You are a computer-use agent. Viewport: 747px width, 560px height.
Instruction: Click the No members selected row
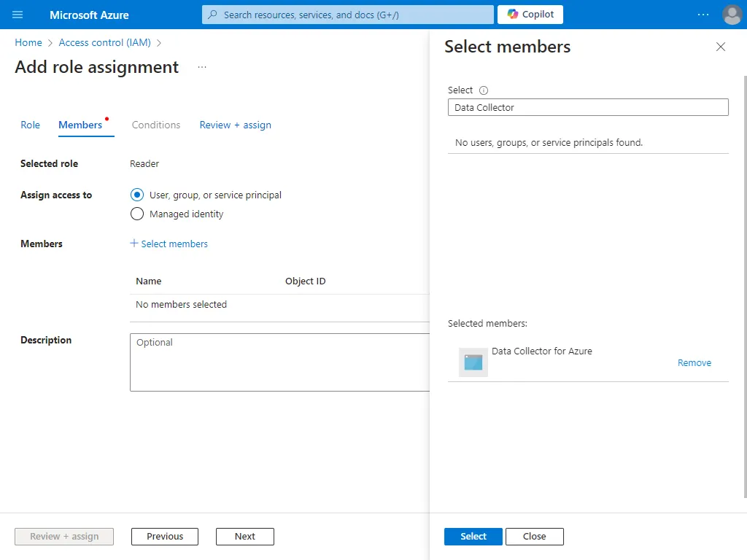coord(279,304)
